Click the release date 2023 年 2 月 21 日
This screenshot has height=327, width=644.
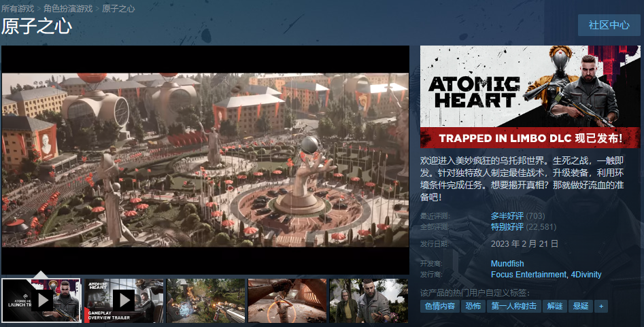(524, 244)
